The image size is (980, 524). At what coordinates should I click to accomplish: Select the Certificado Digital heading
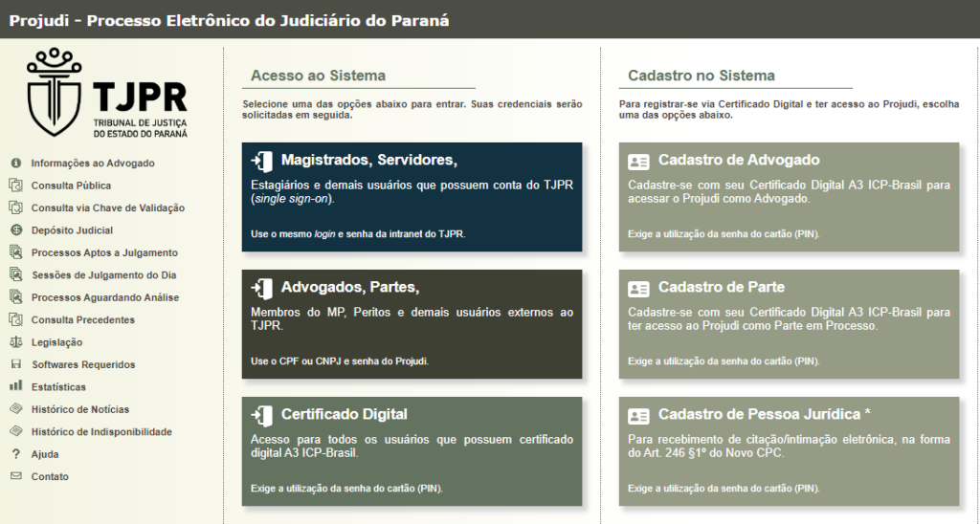tap(344, 414)
